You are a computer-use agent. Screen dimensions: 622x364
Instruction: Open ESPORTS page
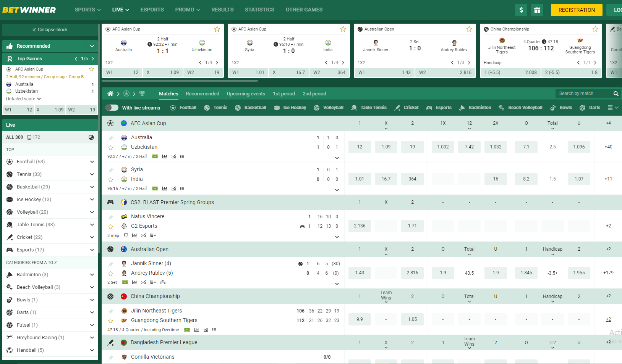tap(152, 10)
